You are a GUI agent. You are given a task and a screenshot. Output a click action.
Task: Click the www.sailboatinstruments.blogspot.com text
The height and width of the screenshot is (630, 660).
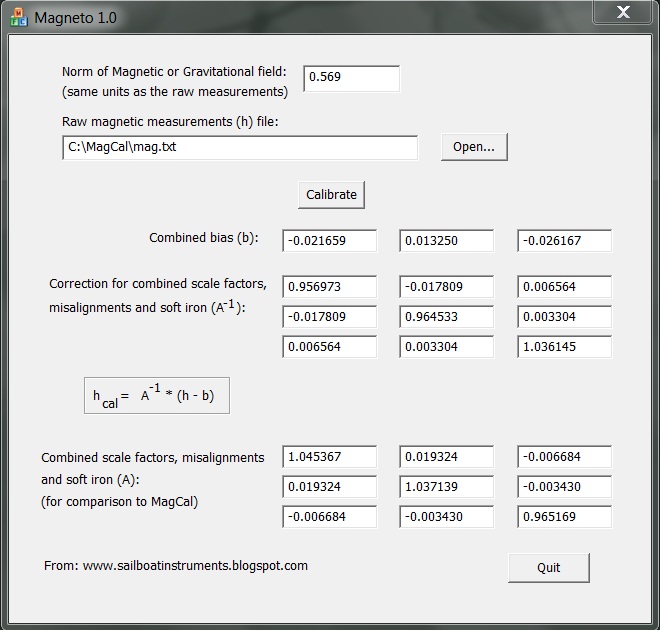pos(195,566)
